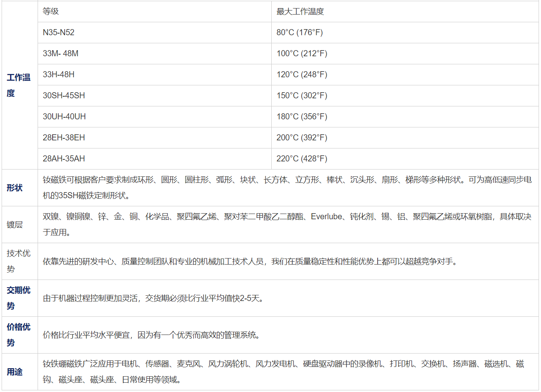This screenshot has height=392, width=541.
Task: Click the 150°C (302°F) temperature cell
Action: click(x=302, y=96)
